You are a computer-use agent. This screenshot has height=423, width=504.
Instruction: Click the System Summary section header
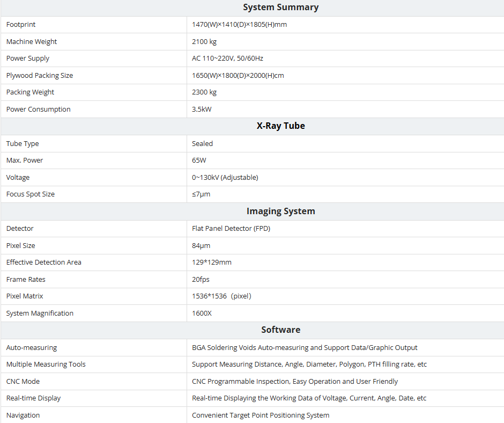[x=280, y=8]
